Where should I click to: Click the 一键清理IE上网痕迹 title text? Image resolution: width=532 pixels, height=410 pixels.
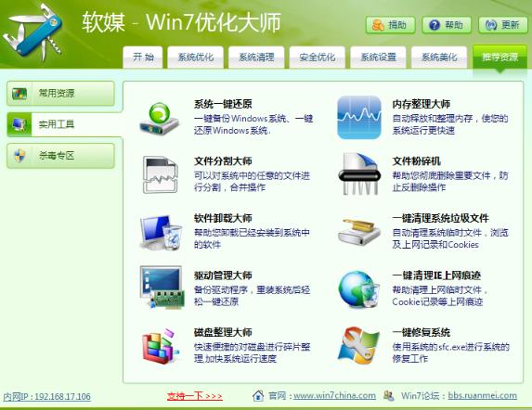436,275
